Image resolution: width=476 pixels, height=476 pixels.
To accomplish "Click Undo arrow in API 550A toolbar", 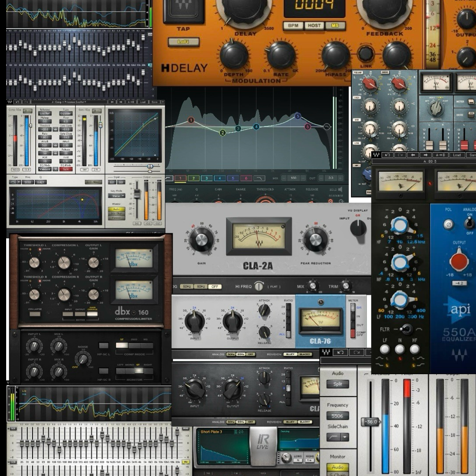I will 388,155.
